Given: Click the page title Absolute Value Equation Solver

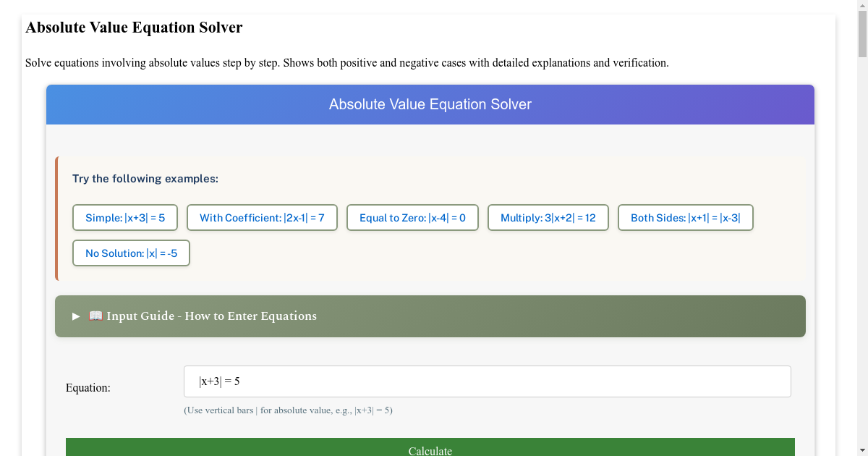Looking at the screenshot, I should click(134, 28).
